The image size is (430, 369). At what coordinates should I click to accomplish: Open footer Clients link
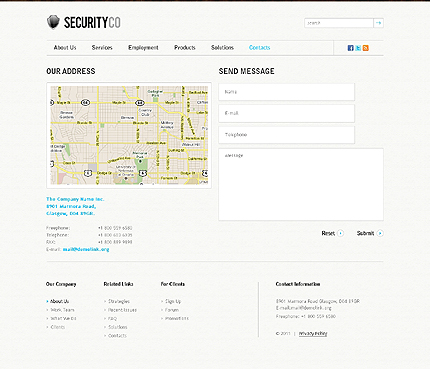tap(58, 327)
